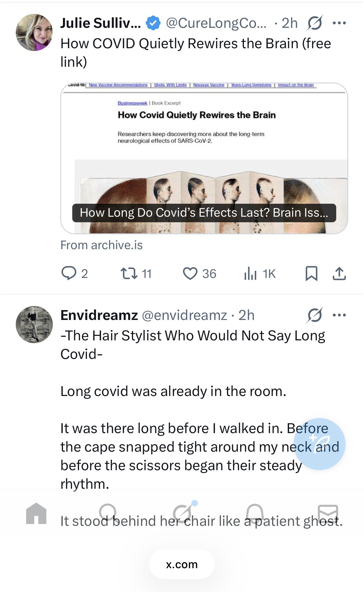Bookmark Julie Sullivan's post
Image resolution: width=364 pixels, height=592 pixels.
[311, 274]
